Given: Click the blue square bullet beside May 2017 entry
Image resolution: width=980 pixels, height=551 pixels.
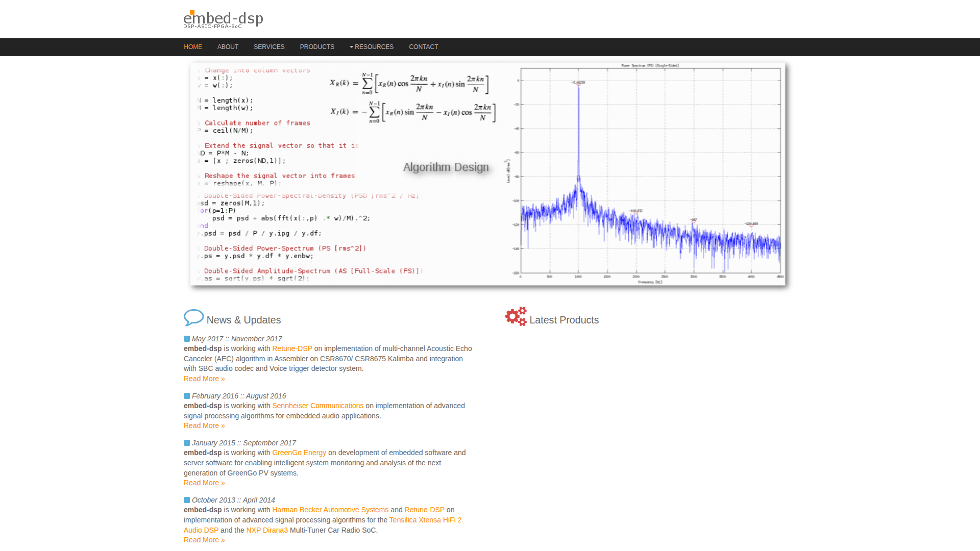Looking at the screenshot, I should [186, 338].
